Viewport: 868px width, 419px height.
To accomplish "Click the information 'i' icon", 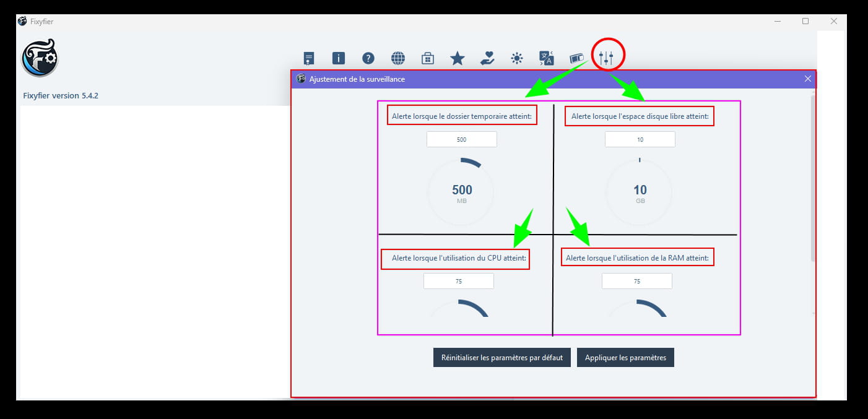I will click(339, 58).
